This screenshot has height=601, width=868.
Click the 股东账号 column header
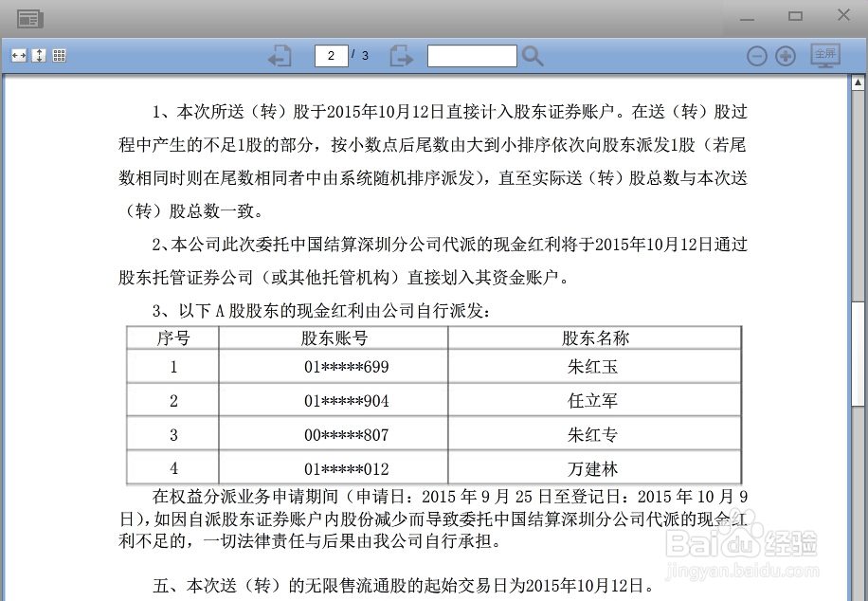(x=335, y=337)
